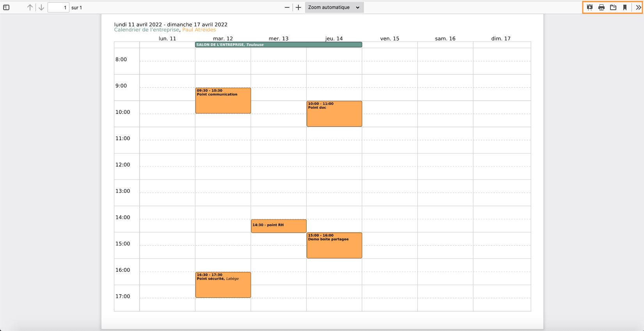The width and height of the screenshot is (644, 331).
Task: Select the Point sécurité Labège event
Action: (223, 285)
